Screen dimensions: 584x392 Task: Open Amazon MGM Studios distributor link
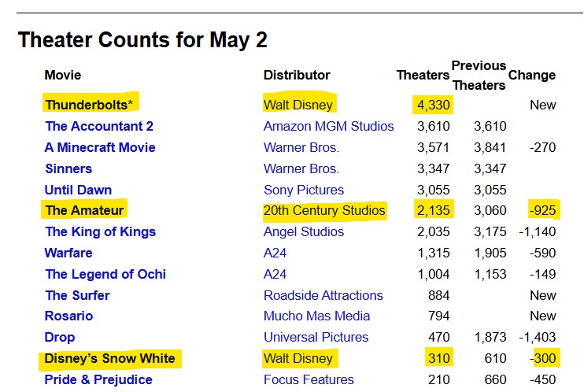(329, 126)
